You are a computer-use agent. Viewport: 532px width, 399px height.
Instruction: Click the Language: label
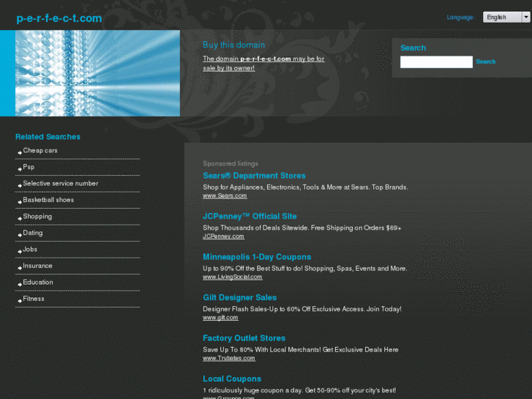point(460,18)
